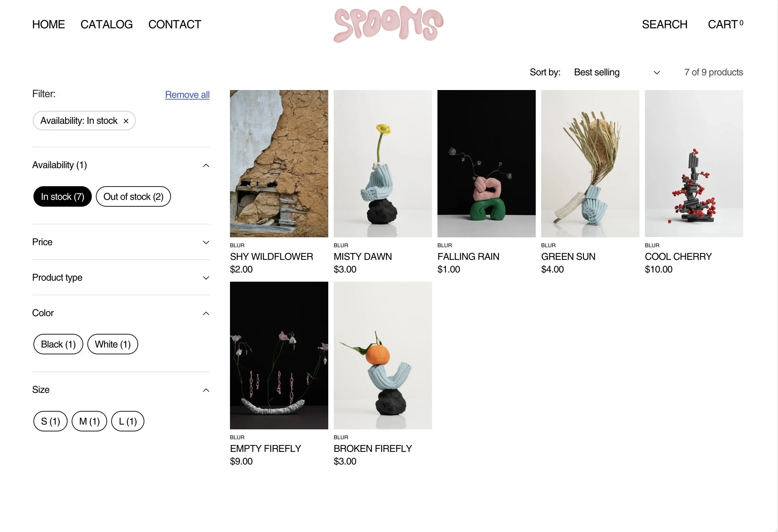Open the Catalog menu item
This screenshot has height=532, width=778.
[x=106, y=25]
